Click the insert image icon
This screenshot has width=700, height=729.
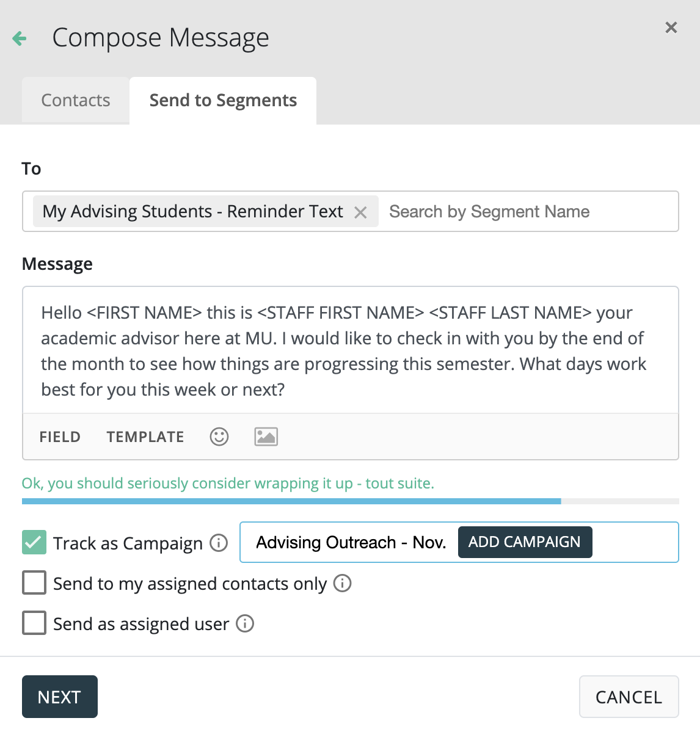266,437
